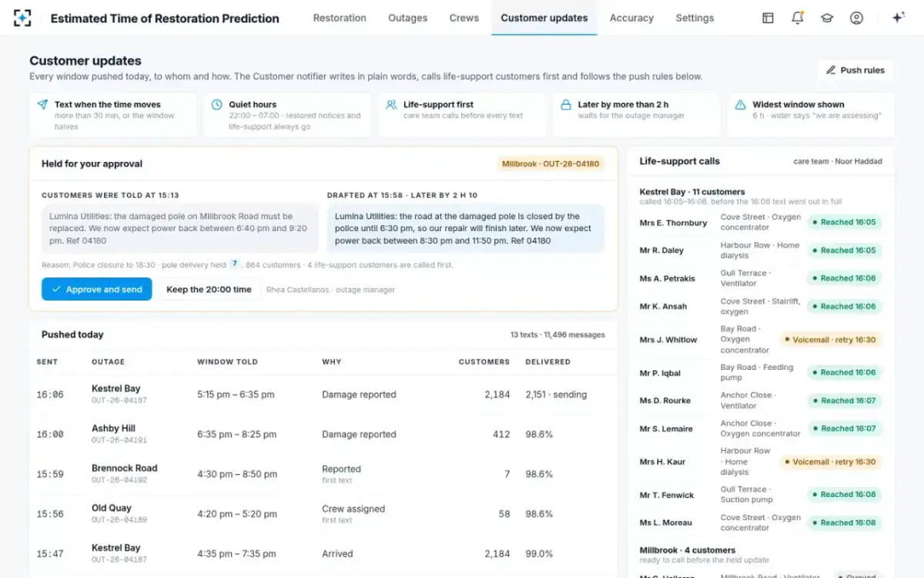Screen dimensions: 924x578
Task: Select Mr S. Lemaire in life-support calls
Action: [x=666, y=428]
